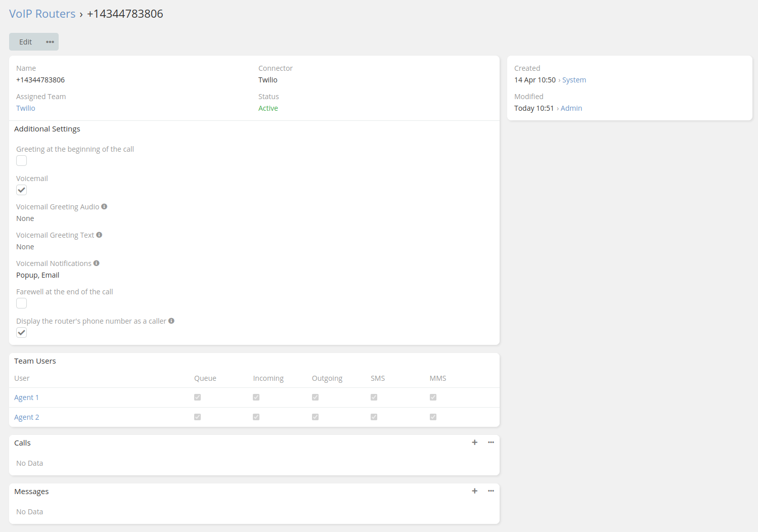Open the System link under Created
Viewport: 758px width, 532px height.
[574, 79]
